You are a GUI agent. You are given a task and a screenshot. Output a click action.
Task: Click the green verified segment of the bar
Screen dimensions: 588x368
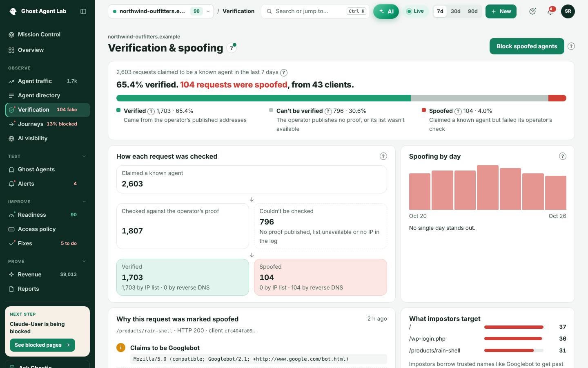click(263, 98)
